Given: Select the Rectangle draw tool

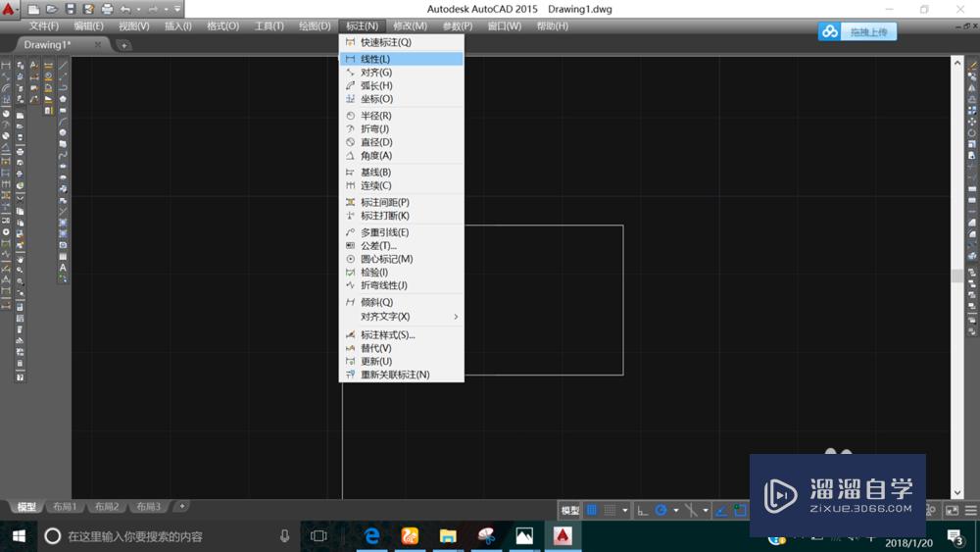Looking at the screenshot, I should pos(63,110).
